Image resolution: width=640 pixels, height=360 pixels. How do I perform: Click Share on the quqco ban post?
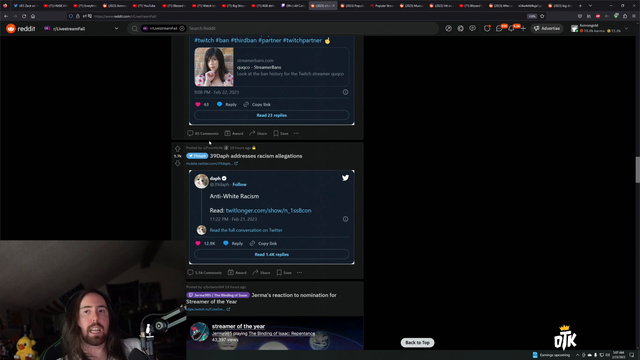point(258,133)
